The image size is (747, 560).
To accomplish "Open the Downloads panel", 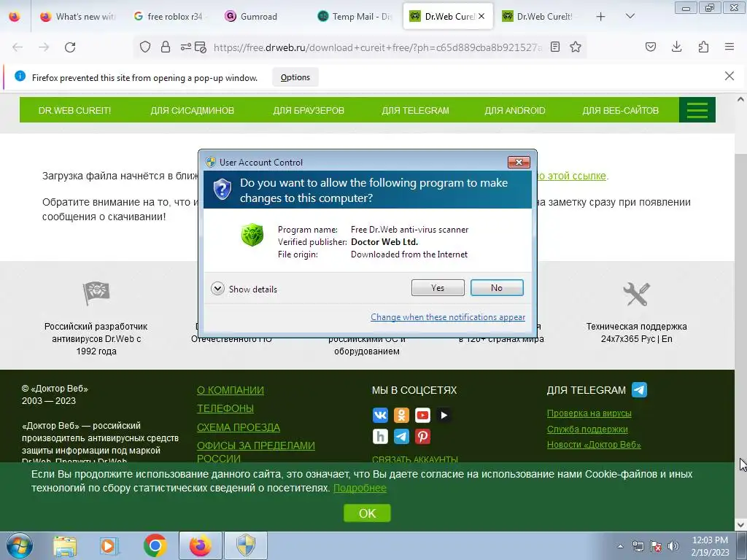I will pyautogui.click(x=676, y=47).
